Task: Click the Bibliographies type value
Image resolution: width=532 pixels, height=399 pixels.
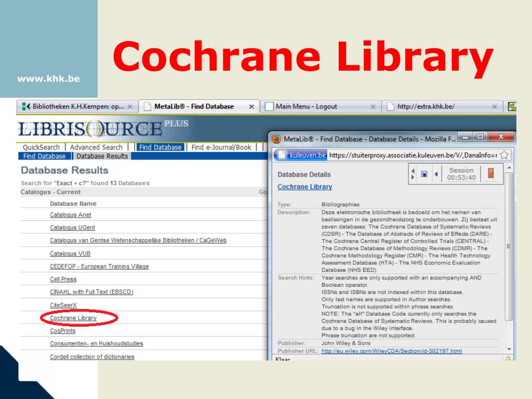Action: click(x=340, y=205)
